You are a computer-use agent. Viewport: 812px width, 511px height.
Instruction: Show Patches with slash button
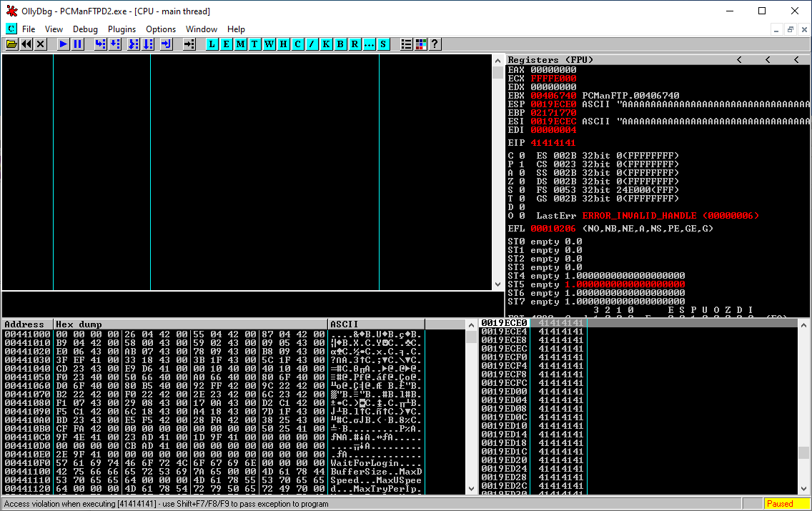coord(312,44)
